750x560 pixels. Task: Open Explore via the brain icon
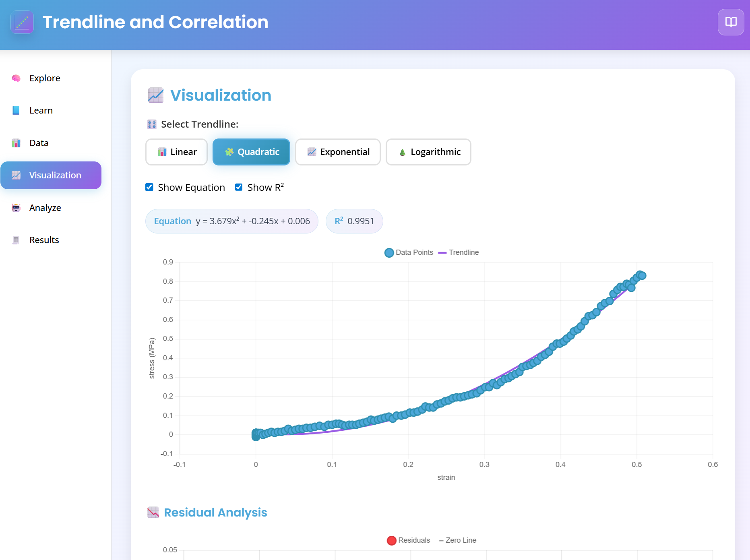(x=16, y=78)
